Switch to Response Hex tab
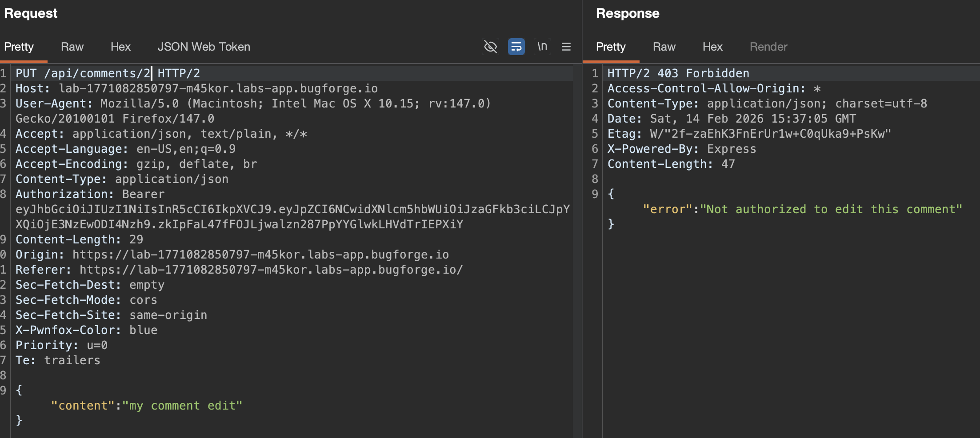Viewport: 980px width, 438px height. (x=712, y=47)
